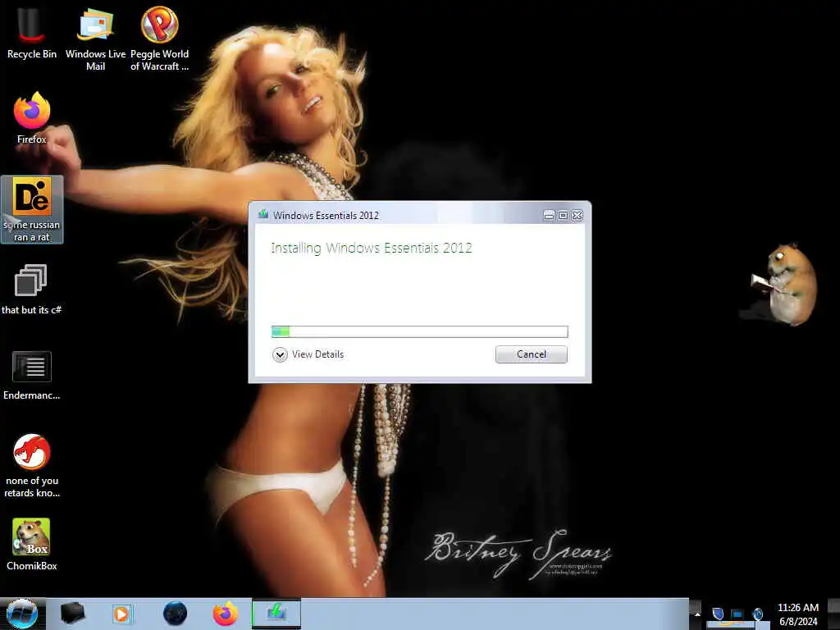Open Windows Live Mail desktop shortcut
Viewport: 840px width, 630px height.
coord(95,39)
